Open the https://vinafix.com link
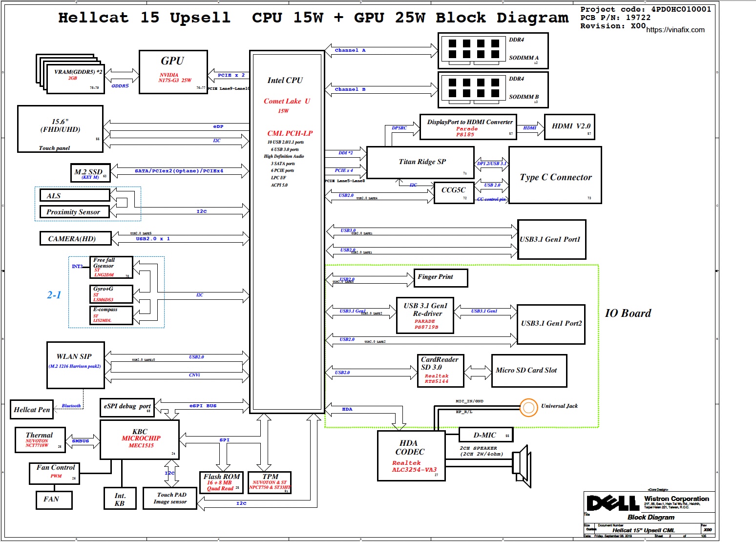 tap(675, 30)
